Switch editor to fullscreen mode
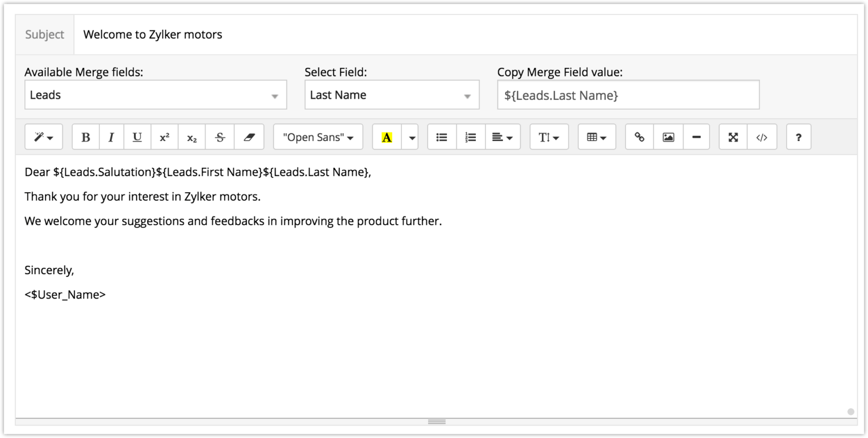The width and height of the screenshot is (868, 438). (733, 137)
